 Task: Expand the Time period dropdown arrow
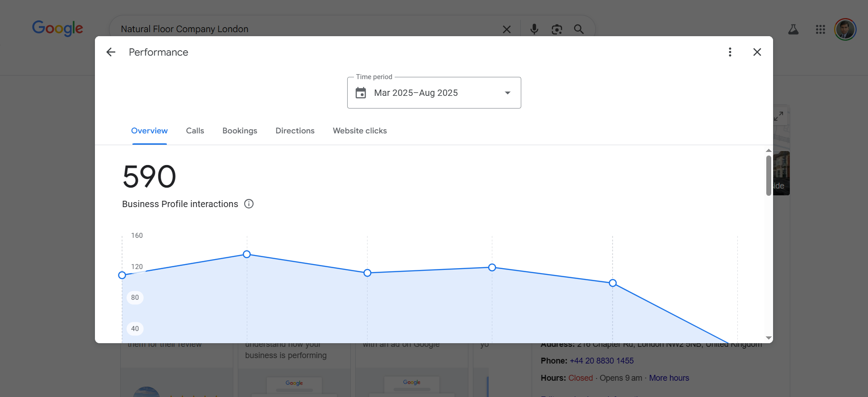click(507, 93)
